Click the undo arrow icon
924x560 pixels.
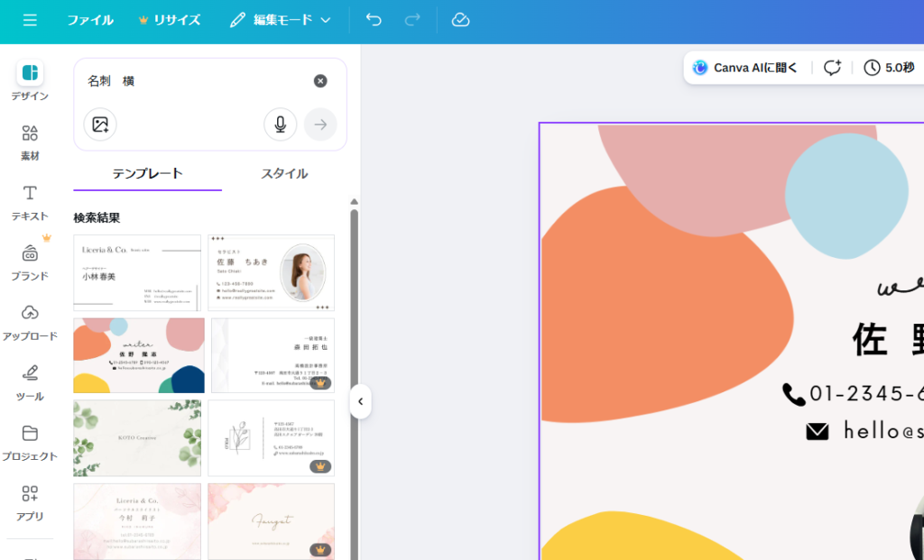pyautogui.click(x=374, y=20)
